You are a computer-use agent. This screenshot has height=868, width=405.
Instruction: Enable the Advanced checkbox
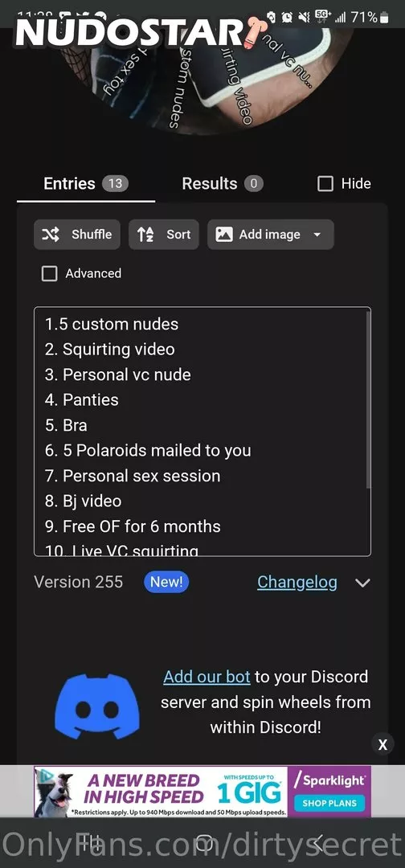(x=50, y=273)
